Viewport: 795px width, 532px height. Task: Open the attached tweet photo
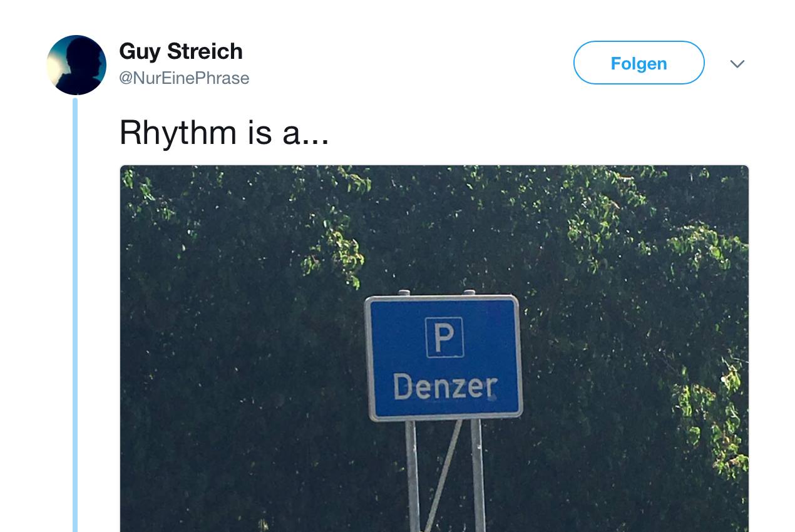tap(434, 349)
